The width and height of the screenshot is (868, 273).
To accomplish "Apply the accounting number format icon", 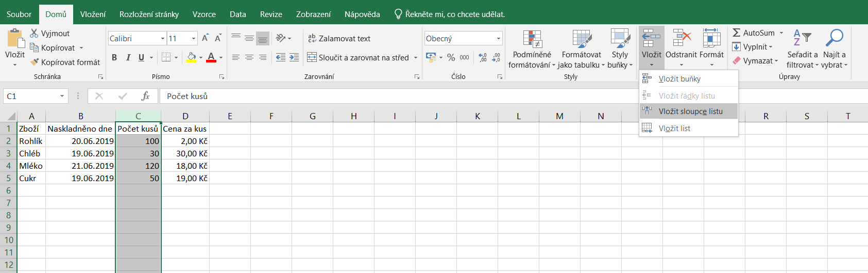I will coord(431,57).
